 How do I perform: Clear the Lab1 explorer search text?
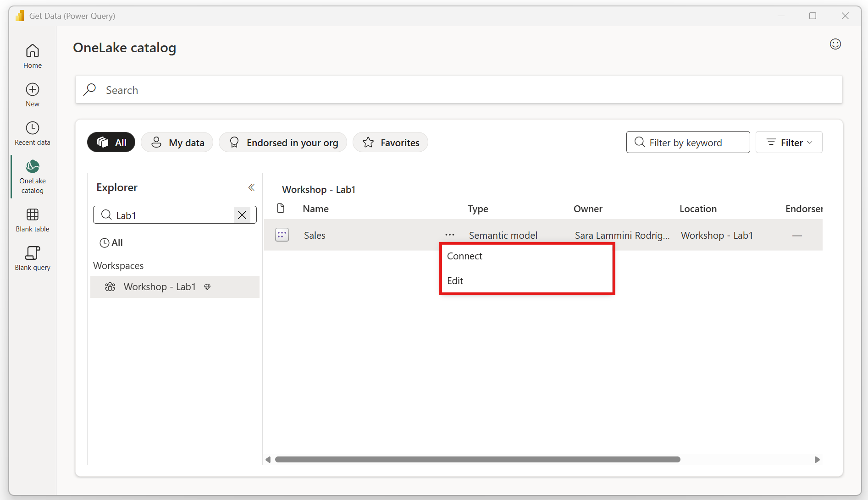click(242, 215)
